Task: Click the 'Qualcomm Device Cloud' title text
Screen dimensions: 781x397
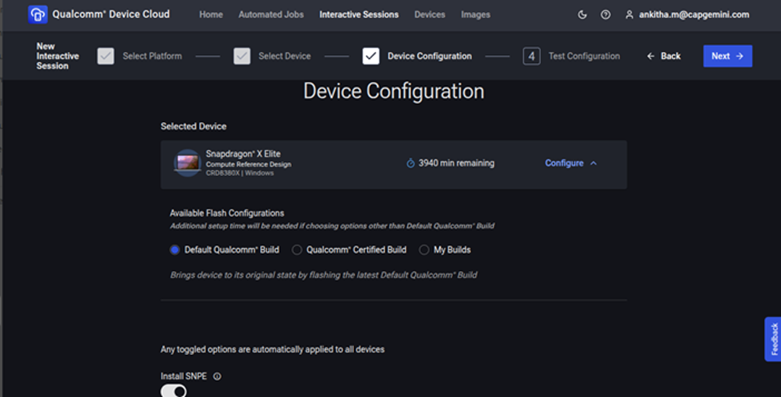Action: pos(111,14)
